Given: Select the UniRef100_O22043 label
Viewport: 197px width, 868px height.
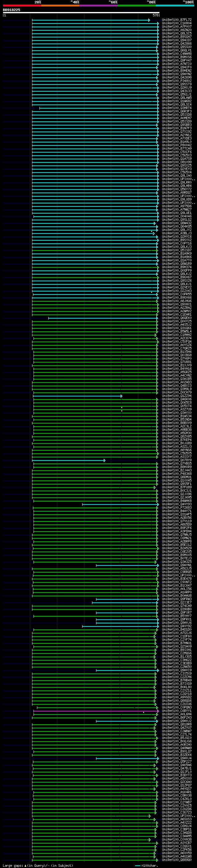Looking at the screenshot, I should 177,291.
